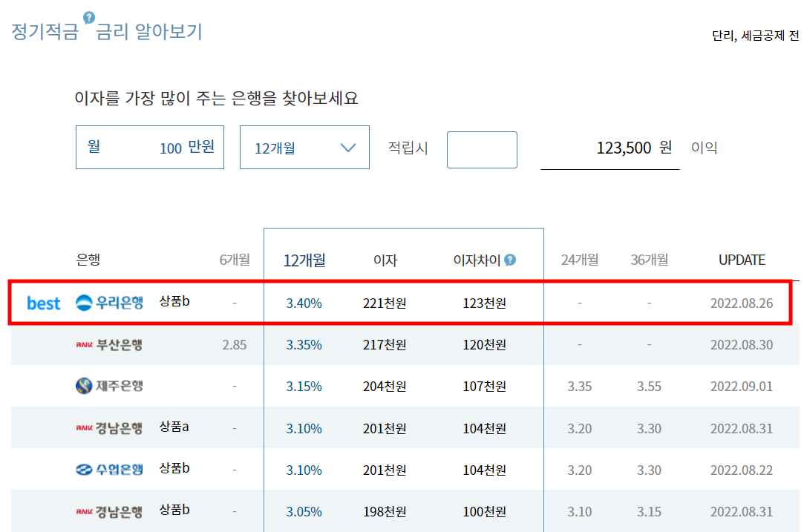
Task: Click 3.10 24-month rate for 경남은행 상품b
Action: pyautogui.click(x=579, y=511)
